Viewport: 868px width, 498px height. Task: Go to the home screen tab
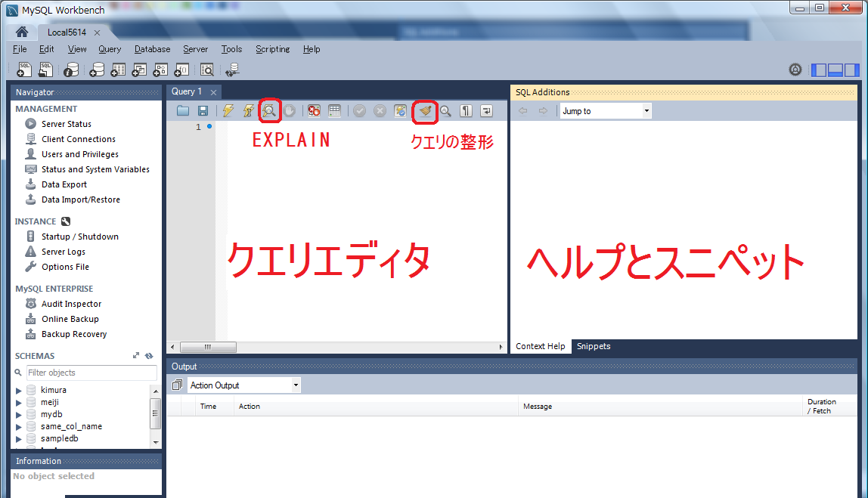(x=22, y=32)
